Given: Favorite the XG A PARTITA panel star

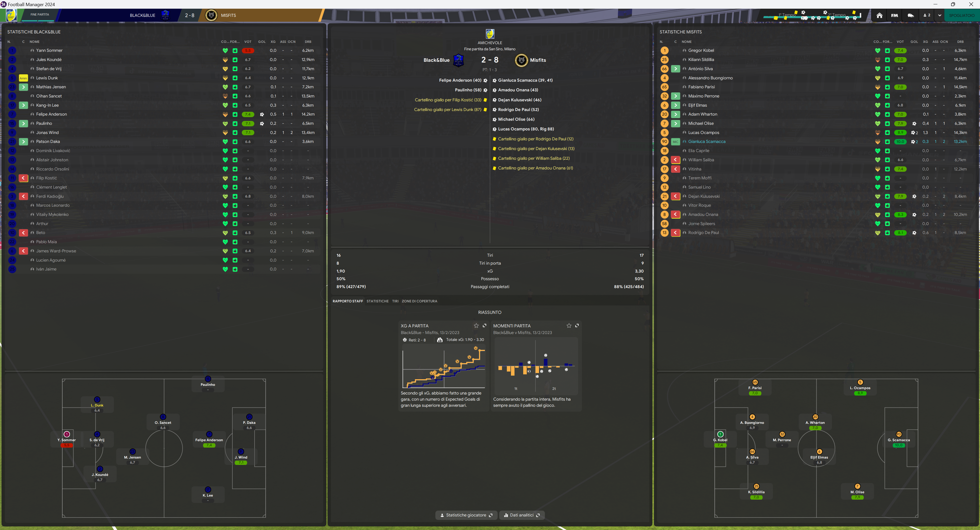Looking at the screenshot, I should (476, 325).
